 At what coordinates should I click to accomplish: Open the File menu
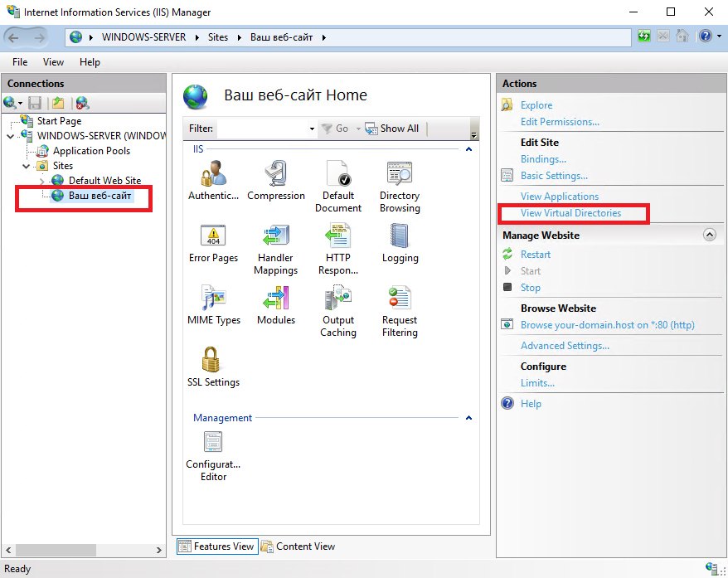tap(20, 62)
